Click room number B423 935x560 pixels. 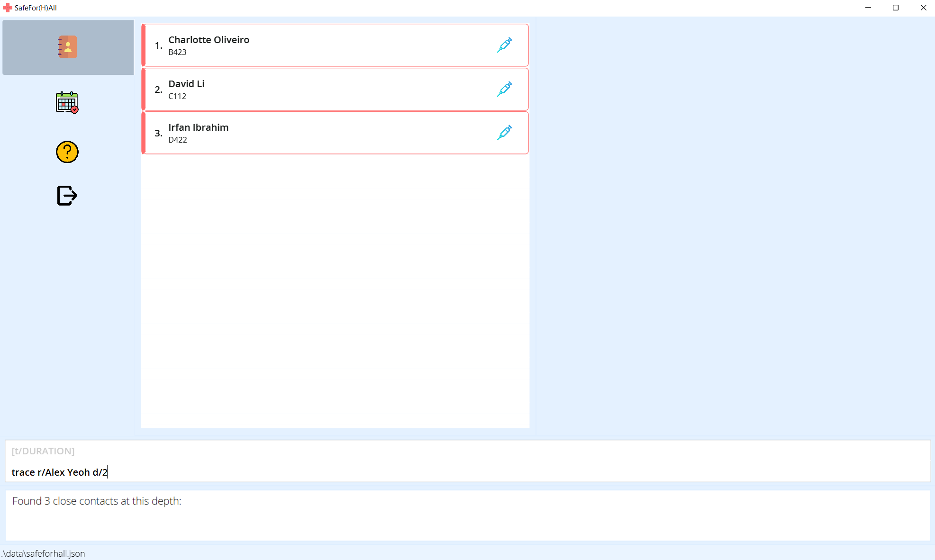tap(177, 52)
